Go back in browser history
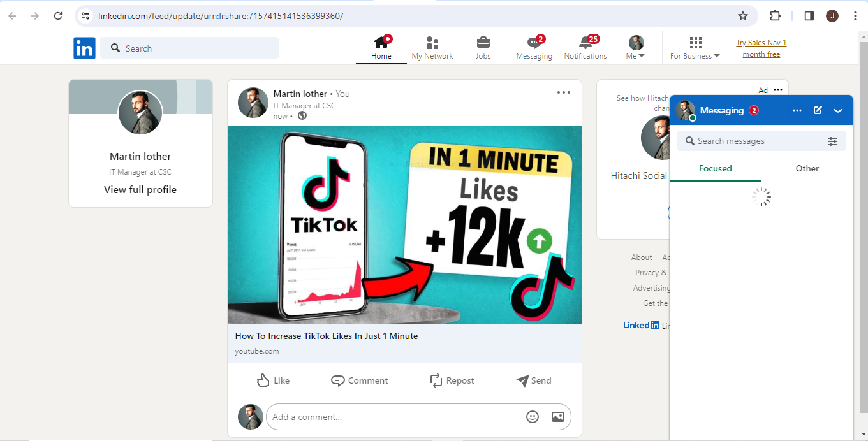 click(12, 16)
